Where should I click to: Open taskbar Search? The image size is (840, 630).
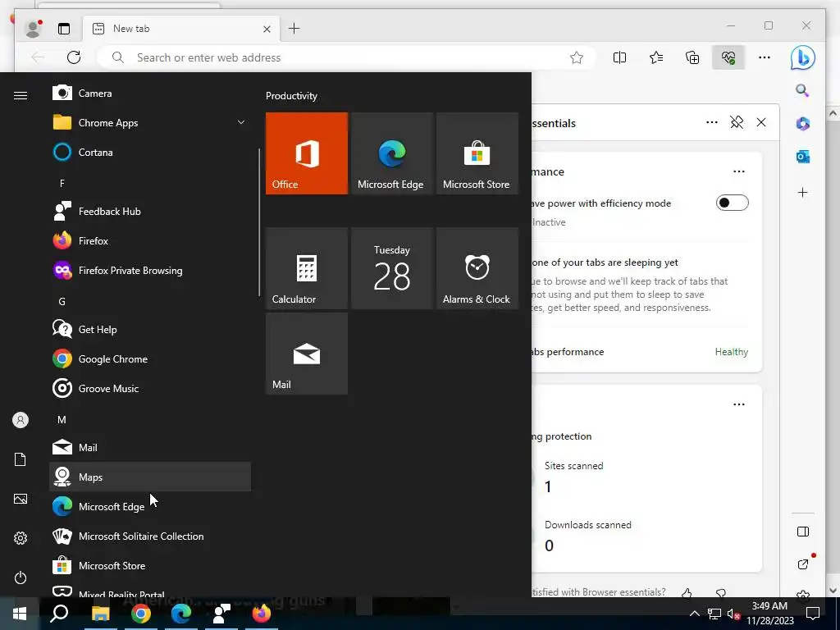tap(59, 614)
